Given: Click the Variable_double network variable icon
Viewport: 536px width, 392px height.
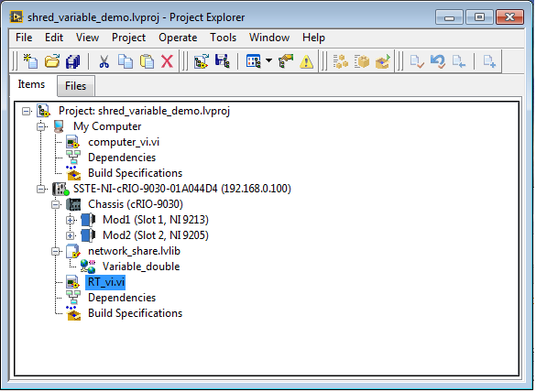Looking at the screenshot, I should coord(88,267).
